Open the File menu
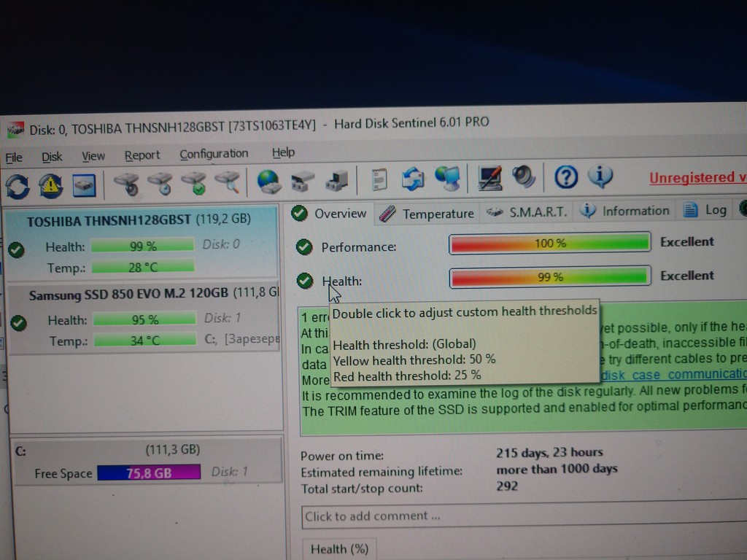 pos(13,157)
